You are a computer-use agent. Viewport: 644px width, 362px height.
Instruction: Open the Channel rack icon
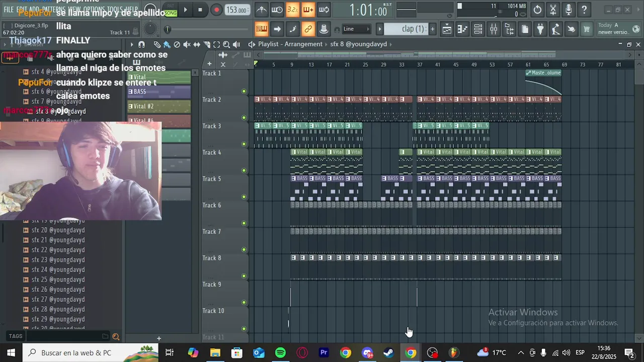[x=478, y=29]
